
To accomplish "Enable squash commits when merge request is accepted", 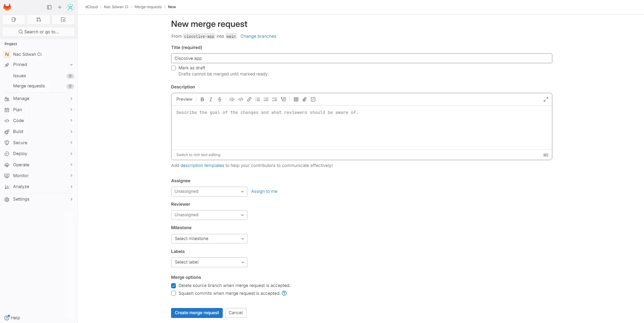I will [x=173, y=293].
